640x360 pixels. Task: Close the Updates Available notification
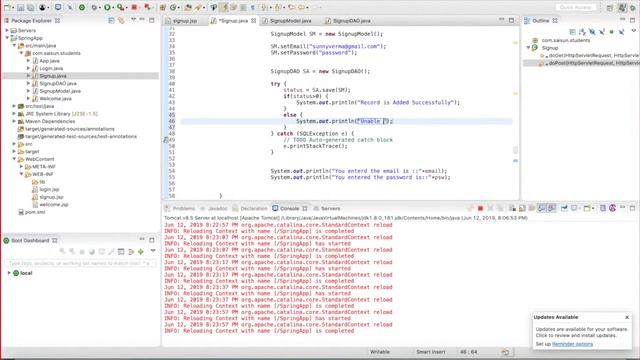pos(627,317)
